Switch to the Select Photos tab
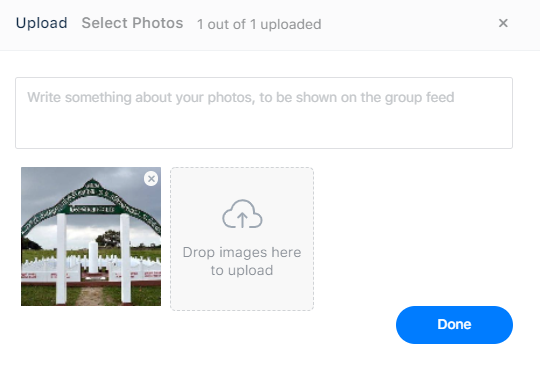The width and height of the screenshot is (540, 369). [132, 23]
